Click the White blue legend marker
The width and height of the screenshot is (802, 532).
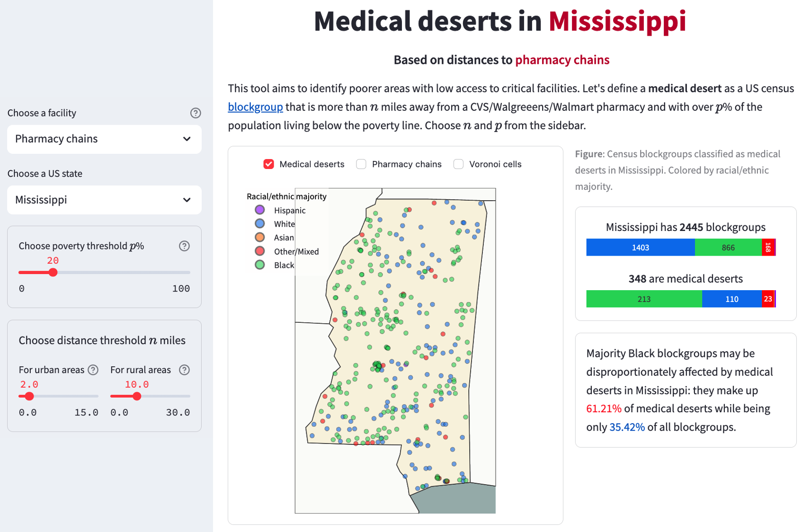(x=260, y=223)
